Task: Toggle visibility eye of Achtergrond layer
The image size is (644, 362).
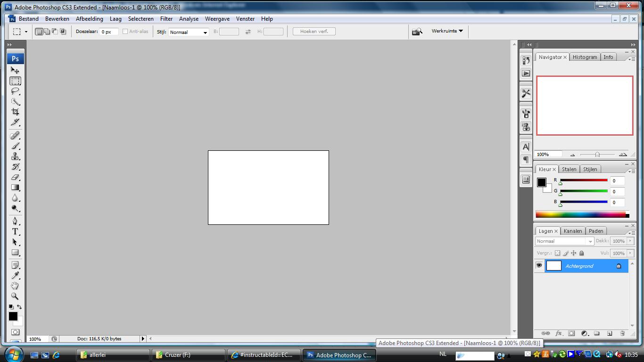Action: pyautogui.click(x=539, y=266)
